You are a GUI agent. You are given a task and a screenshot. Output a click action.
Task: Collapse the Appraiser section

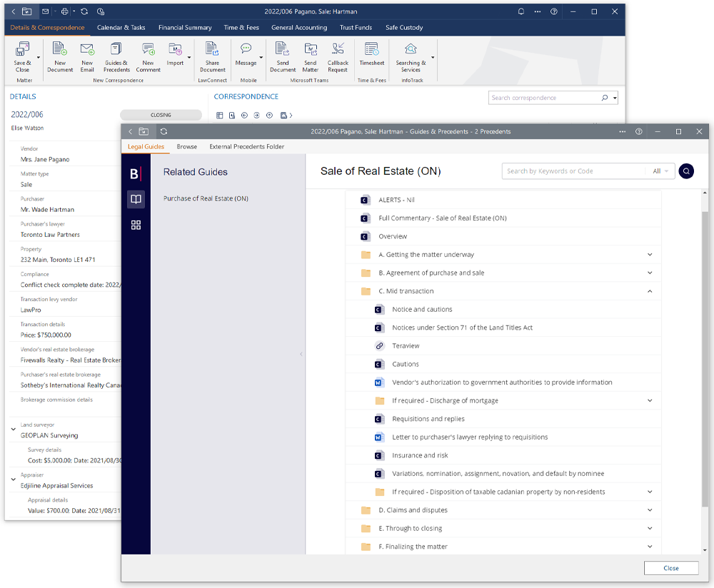[x=13, y=480]
